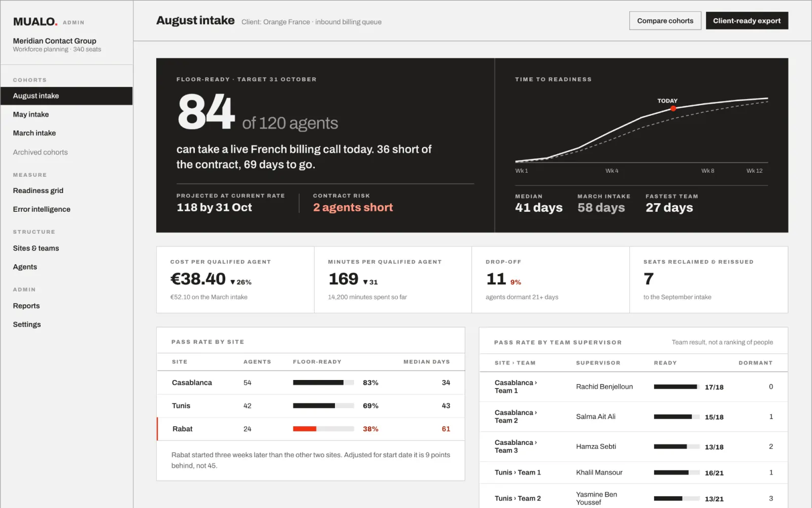Click supervisor Khalil Mansour
This screenshot has height=508, width=812.
599,472
